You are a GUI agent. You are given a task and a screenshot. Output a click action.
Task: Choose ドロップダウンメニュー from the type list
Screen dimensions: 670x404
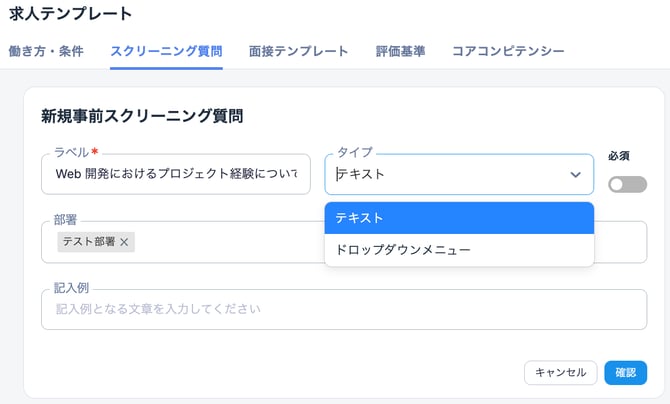tap(459, 250)
